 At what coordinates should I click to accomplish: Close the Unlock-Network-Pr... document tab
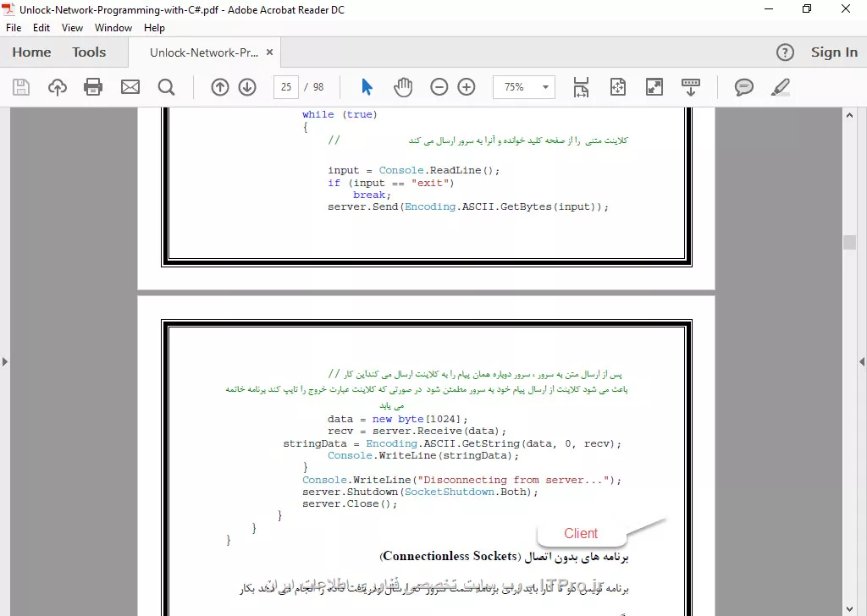coord(269,52)
